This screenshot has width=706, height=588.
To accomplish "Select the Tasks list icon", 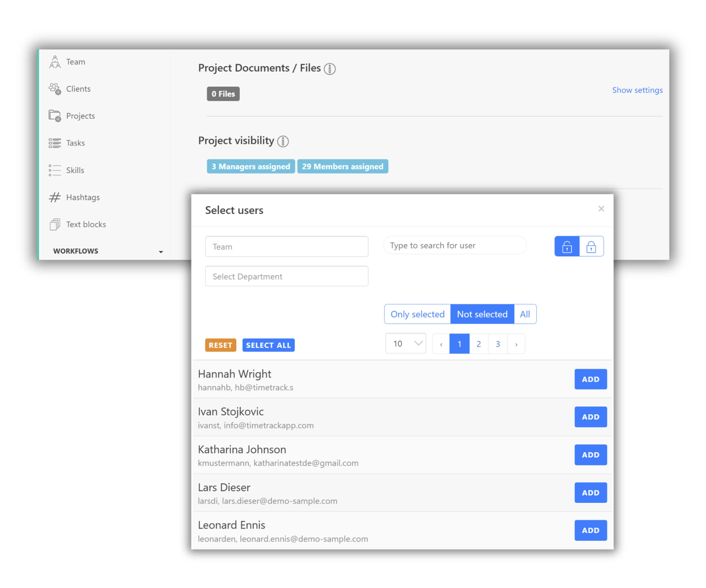I will 55,143.
